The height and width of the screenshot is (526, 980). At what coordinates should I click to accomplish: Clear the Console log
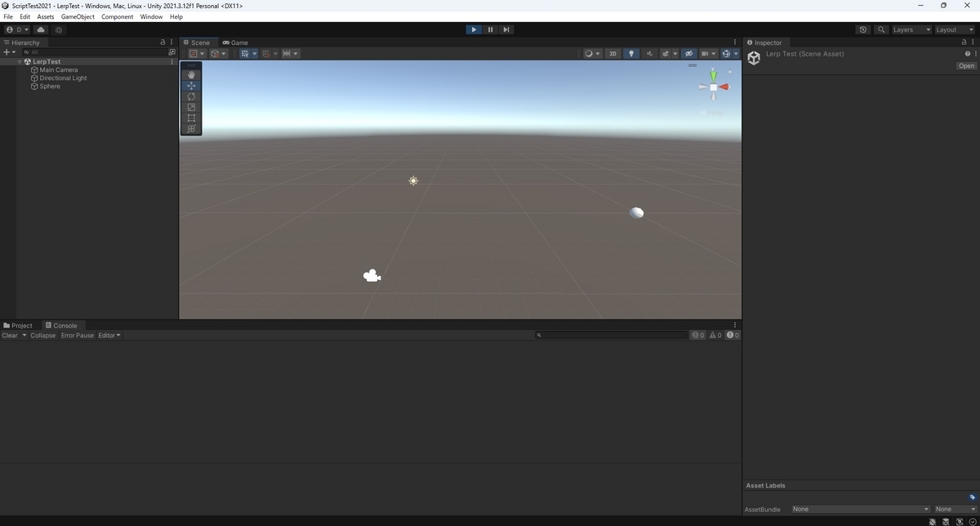(x=9, y=335)
